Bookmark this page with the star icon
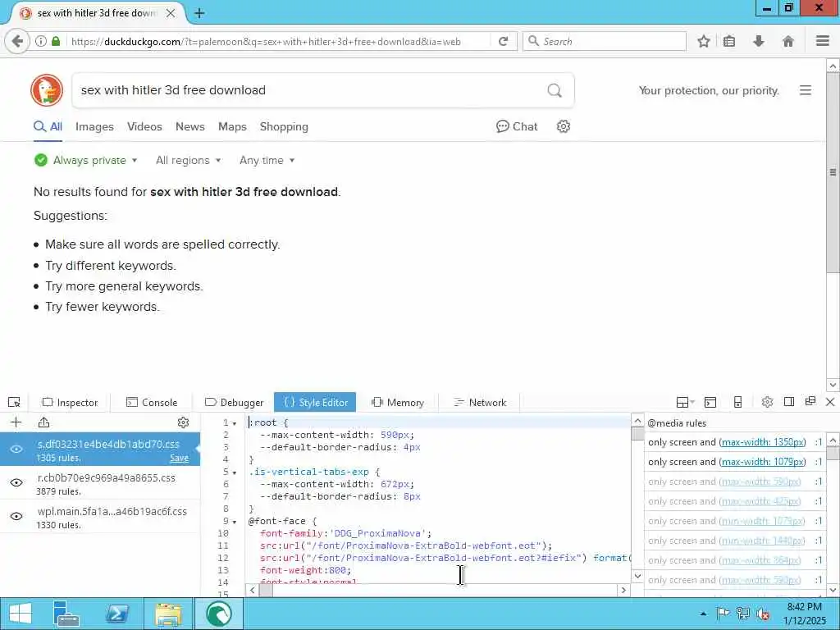Screen dimensions: 840x630 tap(704, 41)
